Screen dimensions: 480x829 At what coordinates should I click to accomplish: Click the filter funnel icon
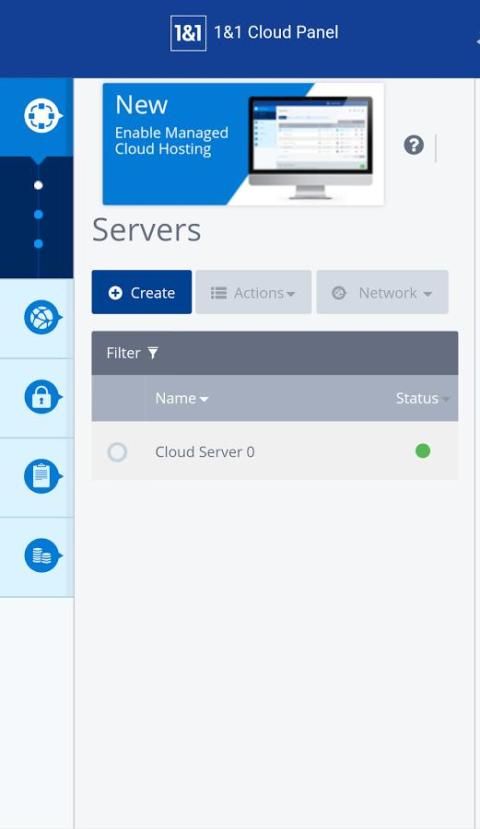[x=153, y=353]
